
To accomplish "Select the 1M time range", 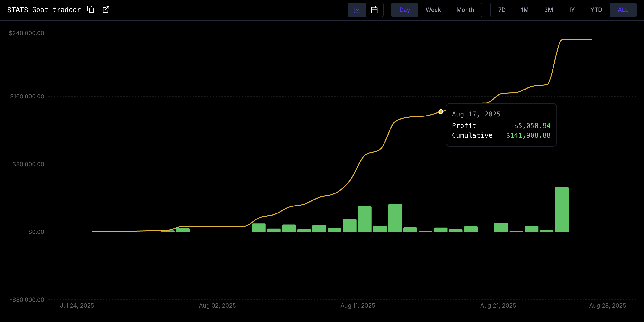I will click(525, 10).
